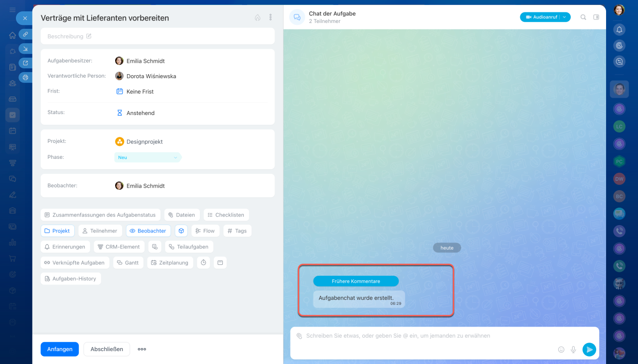
Task: Open the Aufgaben-History chip
Action: tap(71, 278)
